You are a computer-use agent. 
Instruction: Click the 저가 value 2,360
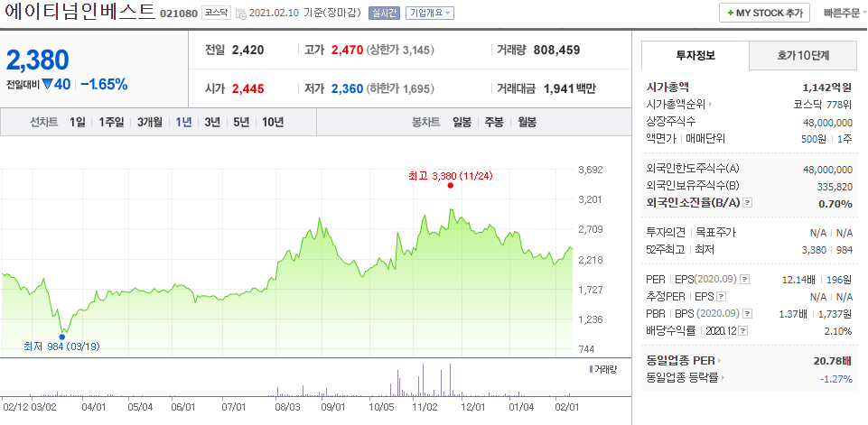pyautogui.click(x=347, y=88)
